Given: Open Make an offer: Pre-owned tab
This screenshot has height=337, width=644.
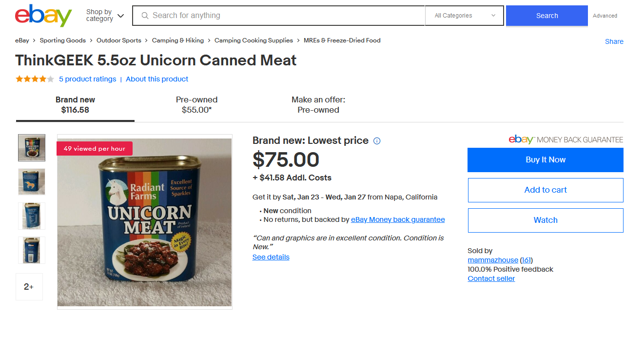Looking at the screenshot, I should pos(318,105).
